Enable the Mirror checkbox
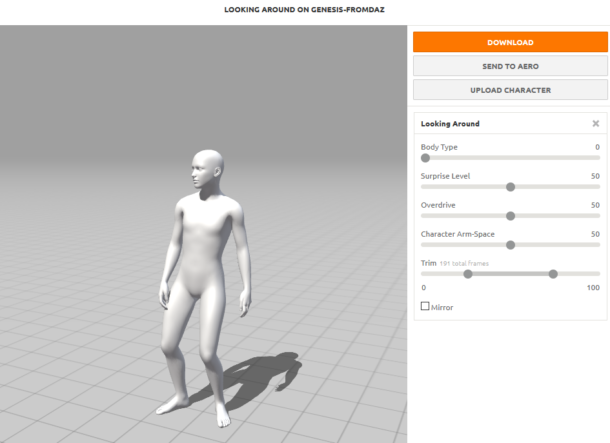 (x=425, y=306)
